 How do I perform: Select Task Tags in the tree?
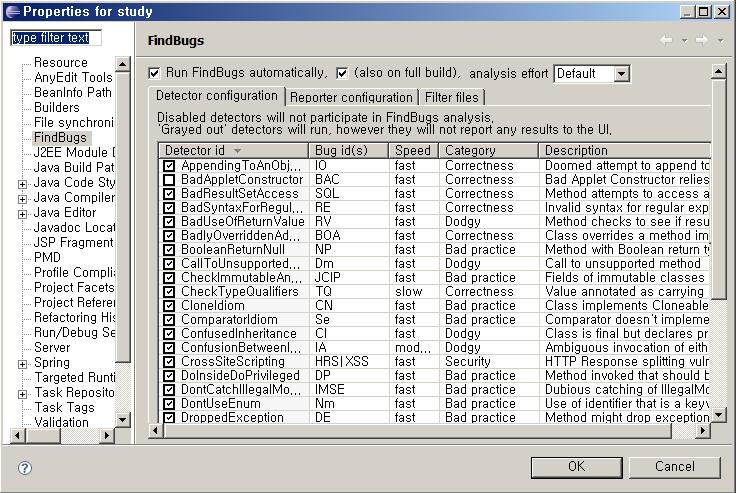point(64,408)
